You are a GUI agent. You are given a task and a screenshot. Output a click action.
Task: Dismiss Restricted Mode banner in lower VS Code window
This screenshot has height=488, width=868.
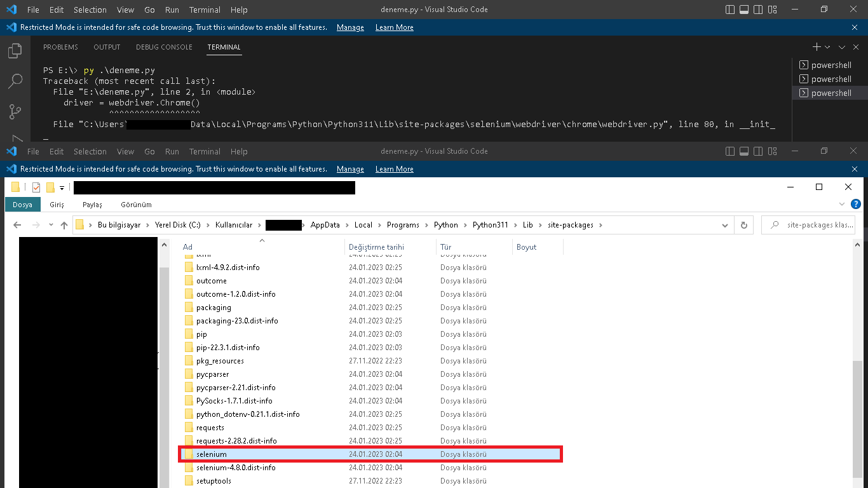[855, 169]
